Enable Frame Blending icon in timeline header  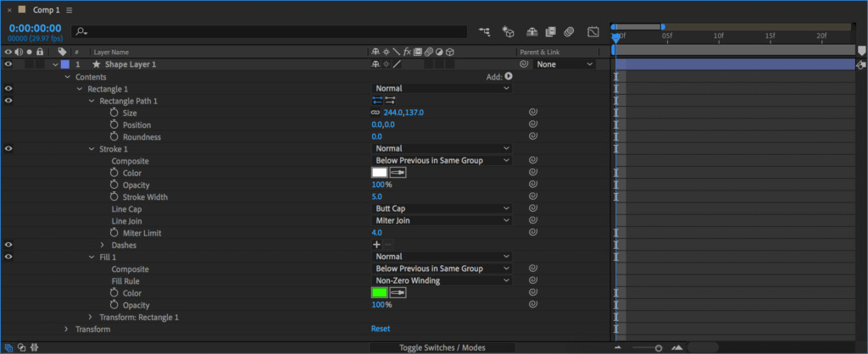550,32
